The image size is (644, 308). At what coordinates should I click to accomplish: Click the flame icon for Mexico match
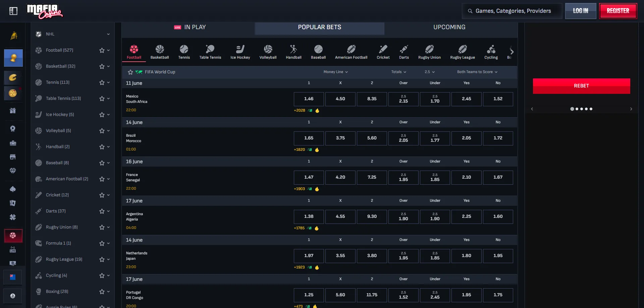click(317, 111)
